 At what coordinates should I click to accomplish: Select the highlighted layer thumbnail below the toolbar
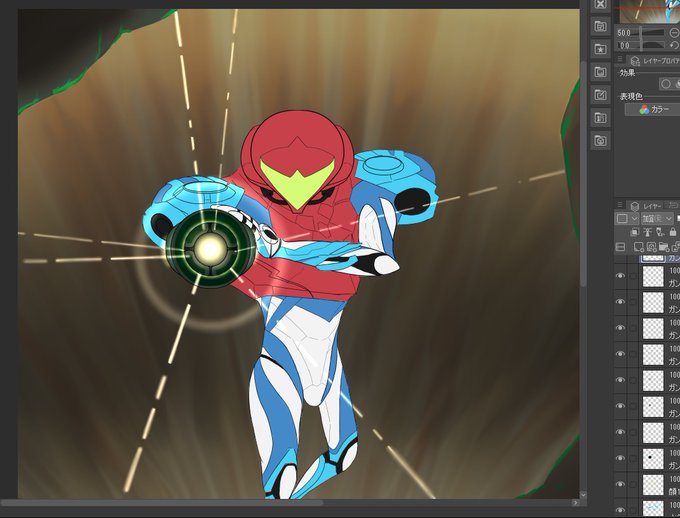coord(653,258)
